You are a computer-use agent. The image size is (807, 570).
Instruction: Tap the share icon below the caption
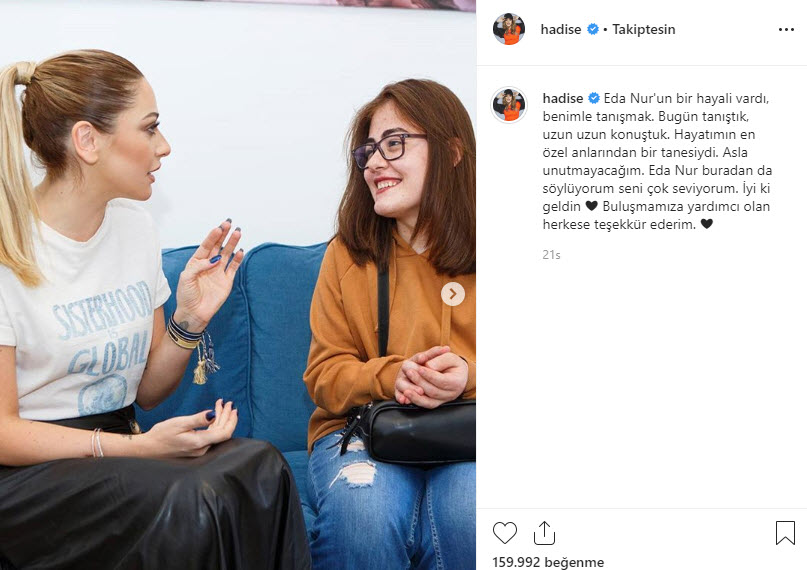click(544, 533)
